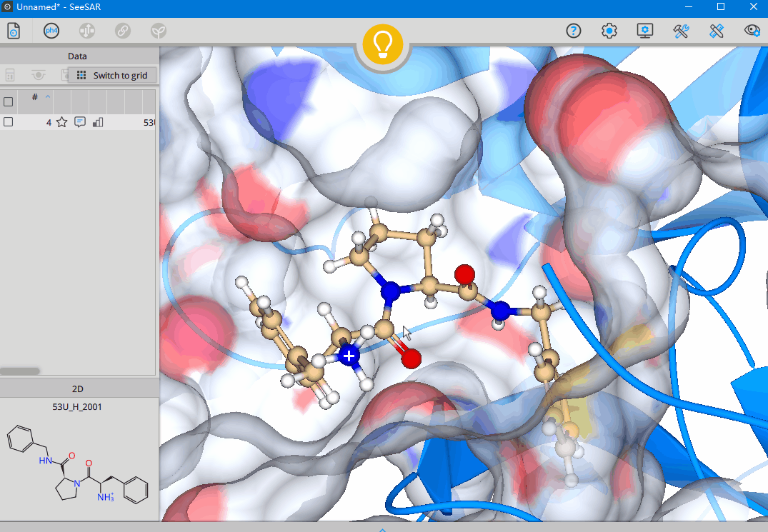Select the 2D panel header
768x532 pixels.
click(x=78, y=388)
